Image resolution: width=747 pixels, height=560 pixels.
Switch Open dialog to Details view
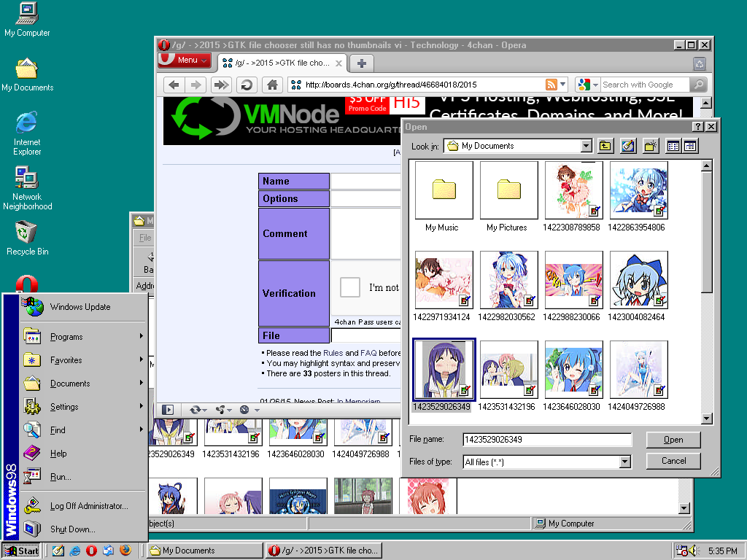(x=690, y=146)
